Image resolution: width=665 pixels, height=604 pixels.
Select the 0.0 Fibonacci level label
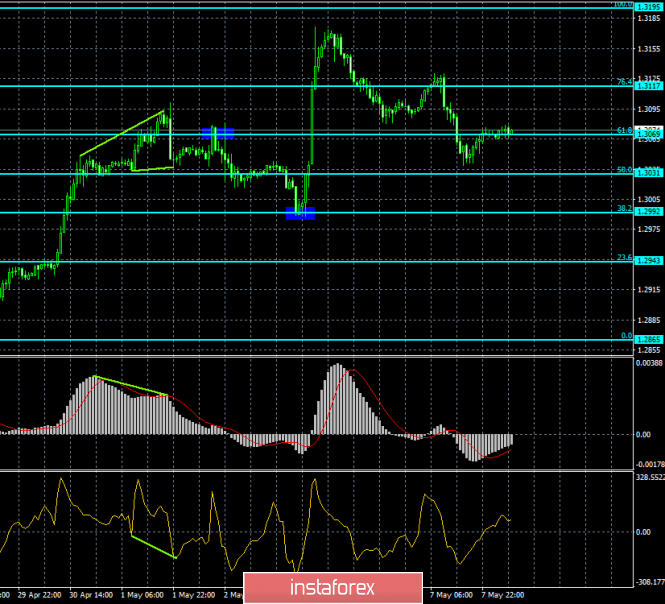coord(626,336)
